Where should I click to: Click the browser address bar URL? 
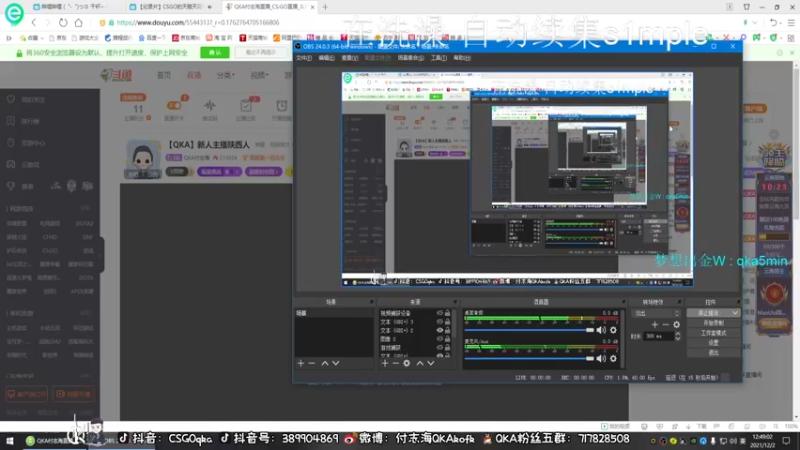pos(198,22)
